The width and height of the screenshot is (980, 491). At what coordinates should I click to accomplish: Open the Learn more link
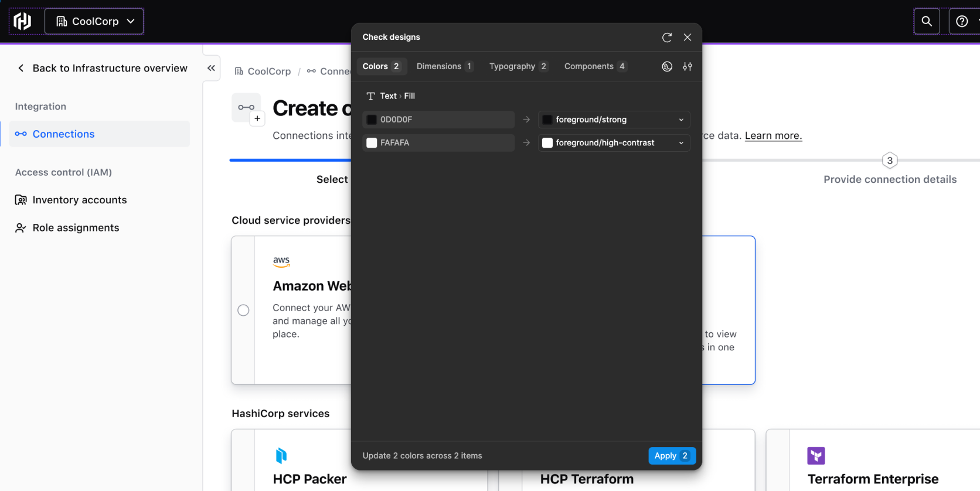[773, 135]
